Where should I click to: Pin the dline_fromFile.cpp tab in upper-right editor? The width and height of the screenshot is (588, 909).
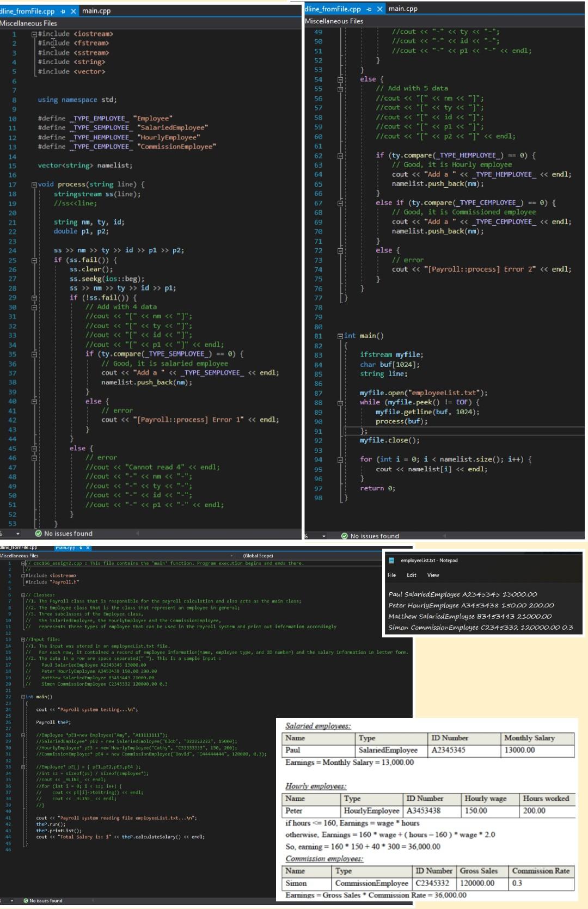point(369,9)
